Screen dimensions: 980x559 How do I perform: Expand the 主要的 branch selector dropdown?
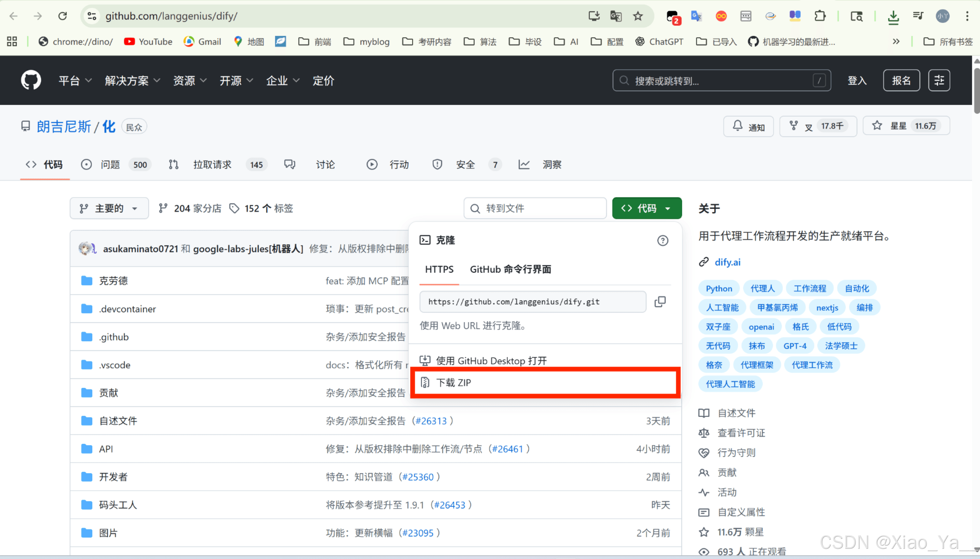(x=109, y=209)
